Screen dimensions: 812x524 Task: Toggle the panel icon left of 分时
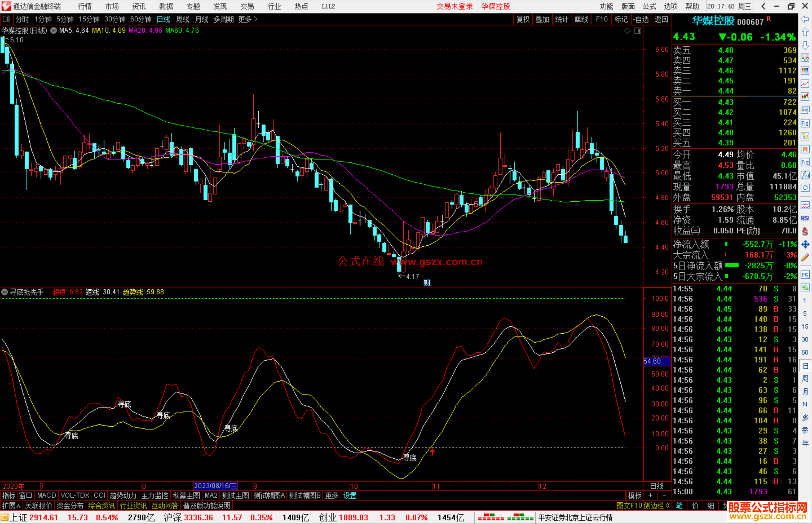pyautogui.click(x=6, y=19)
